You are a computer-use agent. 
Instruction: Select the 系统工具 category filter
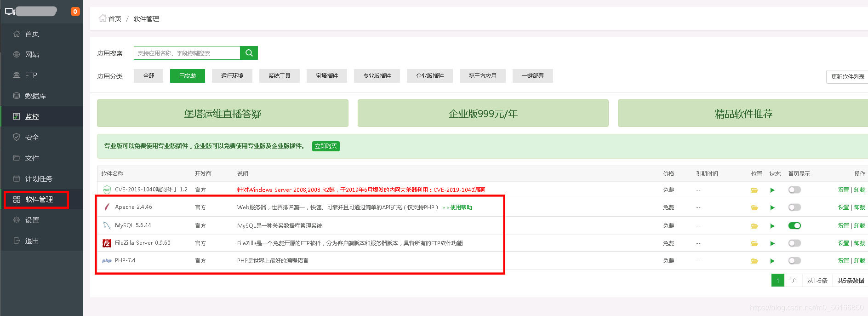tap(280, 76)
